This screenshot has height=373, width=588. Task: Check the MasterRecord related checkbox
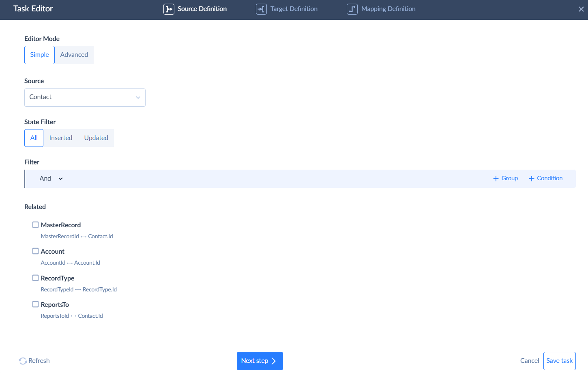point(35,224)
